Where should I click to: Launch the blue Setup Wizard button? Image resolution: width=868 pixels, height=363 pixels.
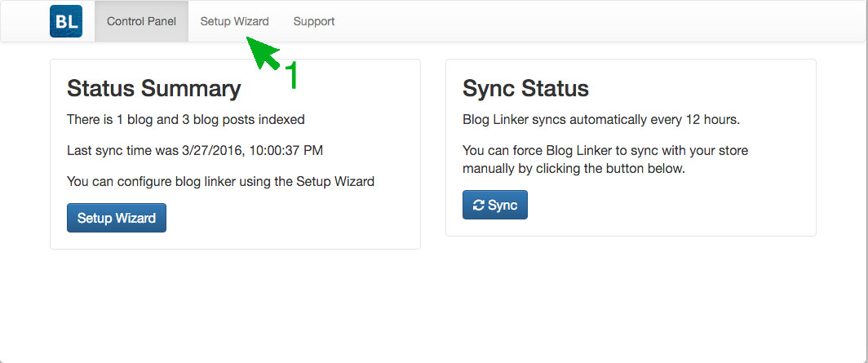(116, 218)
